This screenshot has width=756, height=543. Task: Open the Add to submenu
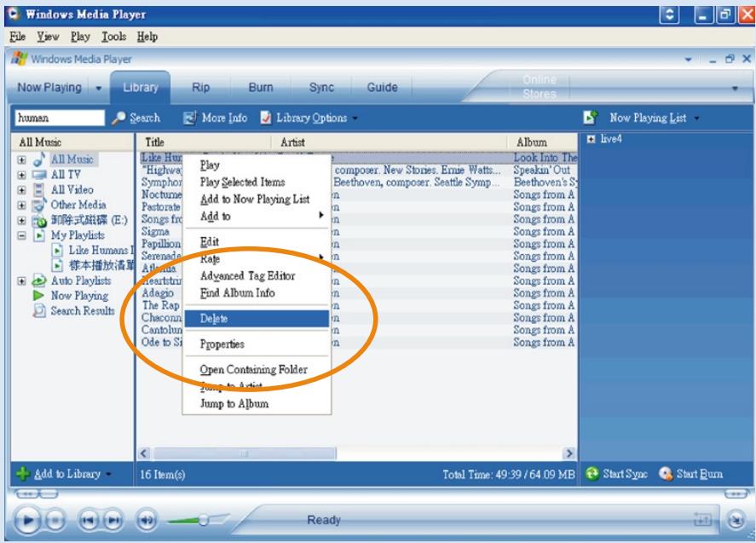[257, 216]
